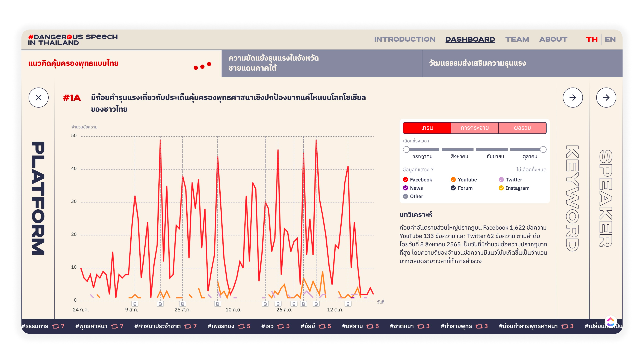Go to the Introduction page

pos(405,39)
